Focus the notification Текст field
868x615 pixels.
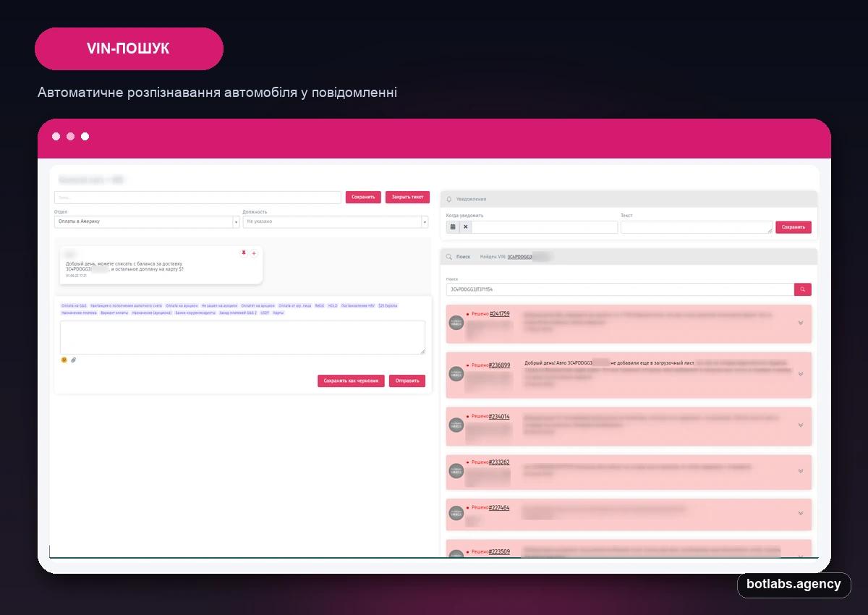(x=697, y=226)
